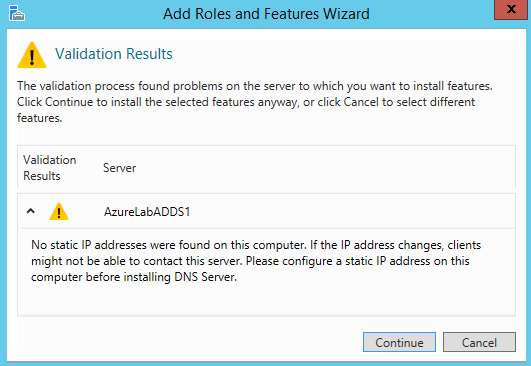Click the Add Roles and Features Wizard title
This screenshot has height=366, width=531.
tap(266, 14)
